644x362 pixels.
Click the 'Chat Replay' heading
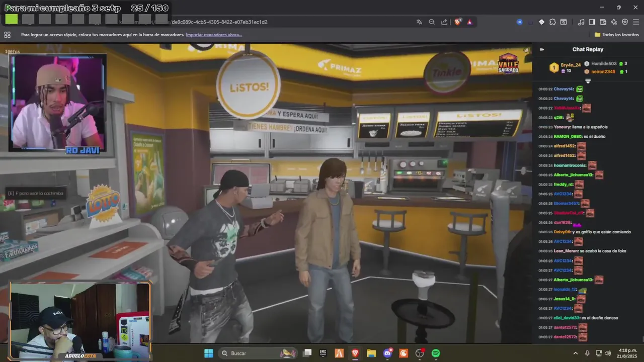click(588, 49)
